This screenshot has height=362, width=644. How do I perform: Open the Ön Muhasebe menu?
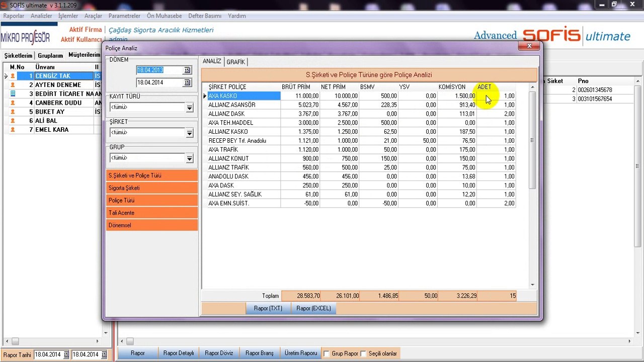click(164, 16)
